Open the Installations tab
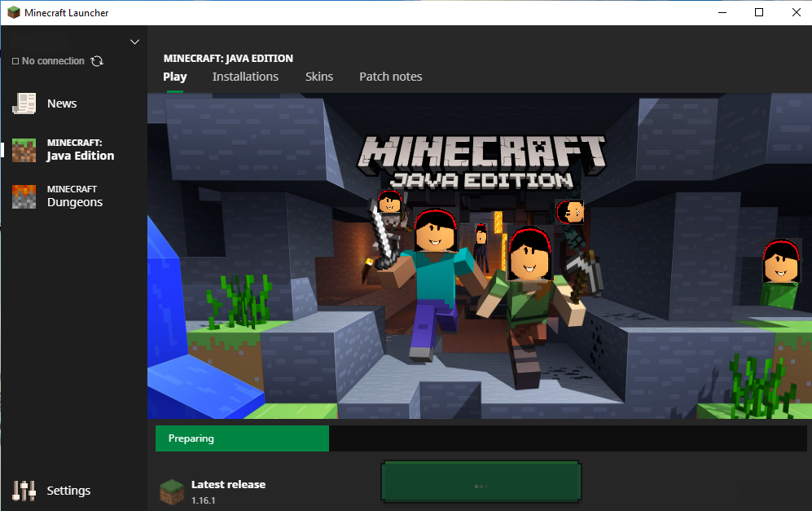 [245, 77]
